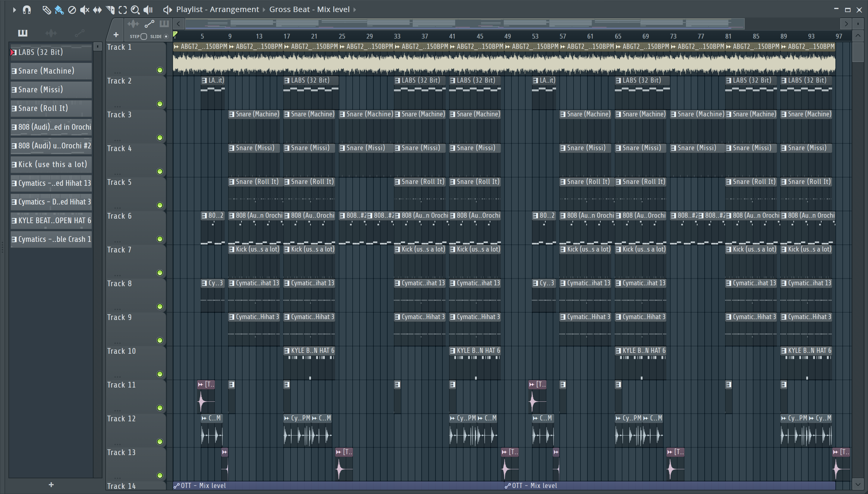The height and width of the screenshot is (494, 868).
Task: Select the Mute tool
Action: point(84,10)
